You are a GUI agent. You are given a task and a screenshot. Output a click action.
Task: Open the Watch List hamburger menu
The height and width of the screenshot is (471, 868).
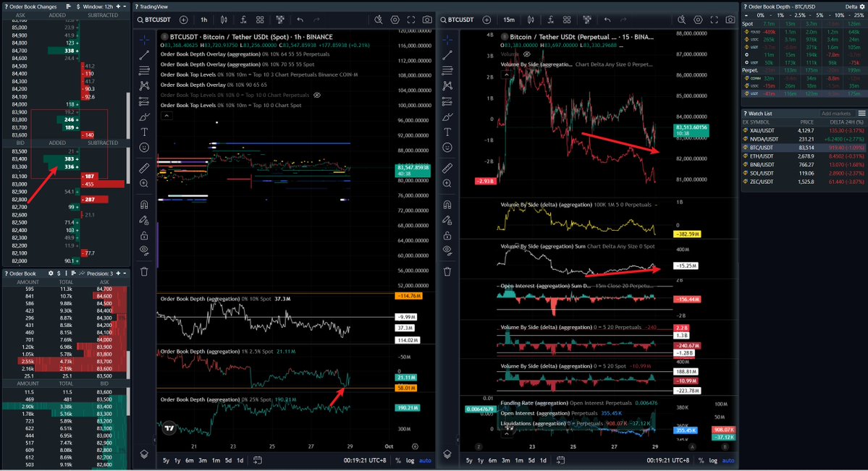pos(861,114)
